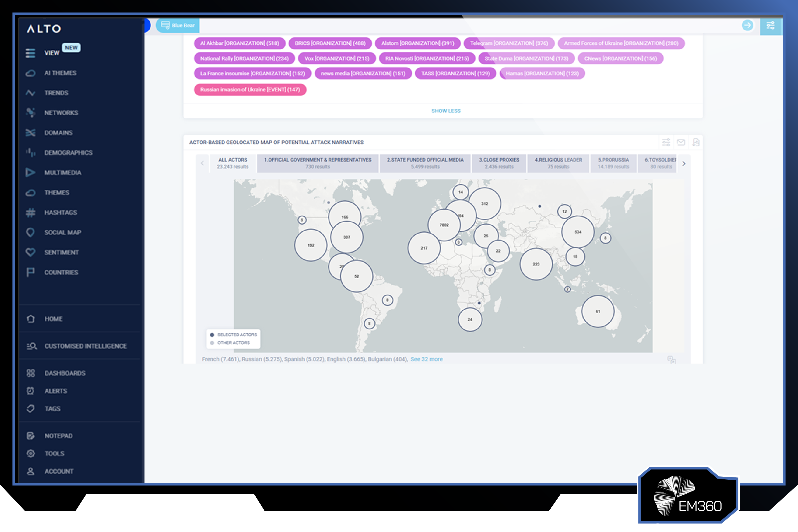This screenshot has height=532, width=798.
Task: Open the Tools gear icon
Action: tap(30, 454)
